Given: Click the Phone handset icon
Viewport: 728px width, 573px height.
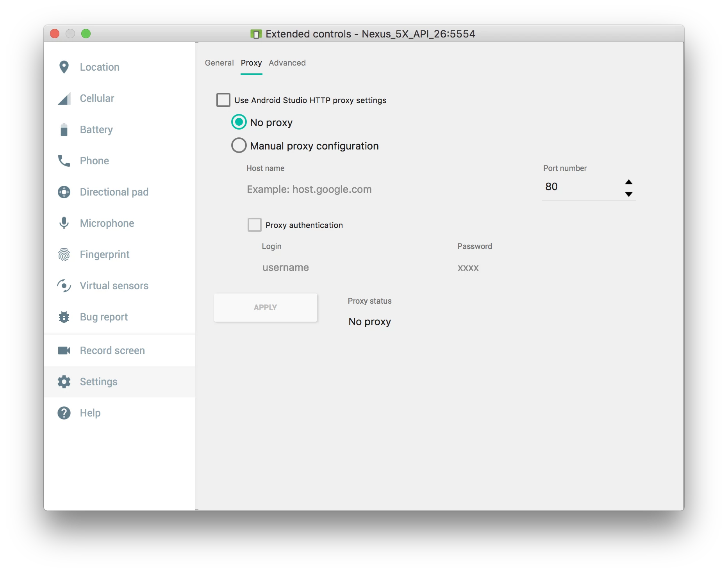Looking at the screenshot, I should tap(64, 161).
